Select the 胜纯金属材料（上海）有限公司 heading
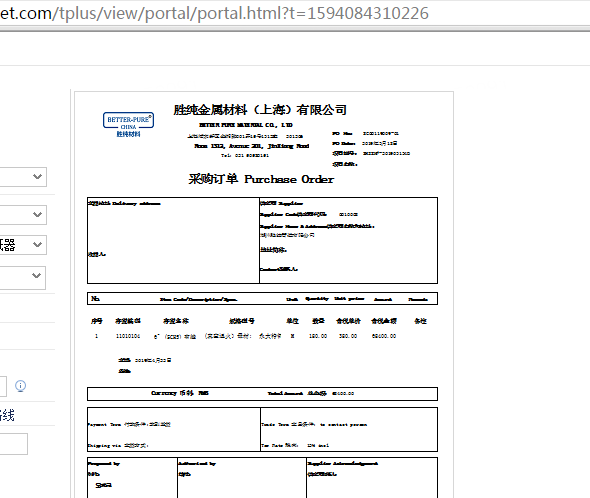Screen dimensions: 590x498 (x=260, y=110)
